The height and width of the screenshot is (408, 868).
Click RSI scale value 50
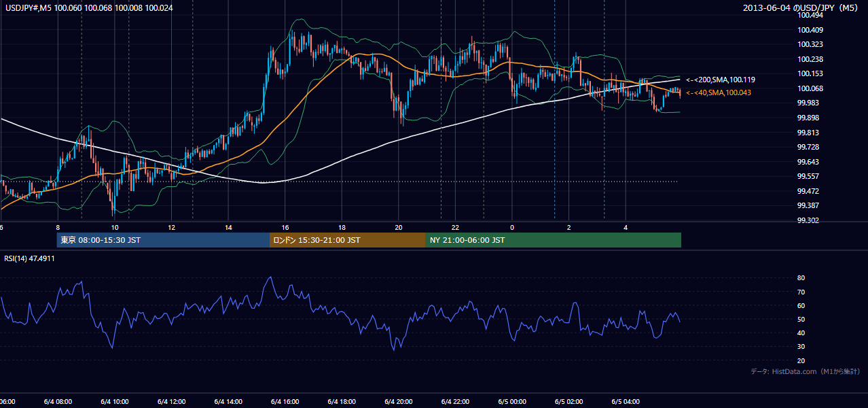coord(801,319)
